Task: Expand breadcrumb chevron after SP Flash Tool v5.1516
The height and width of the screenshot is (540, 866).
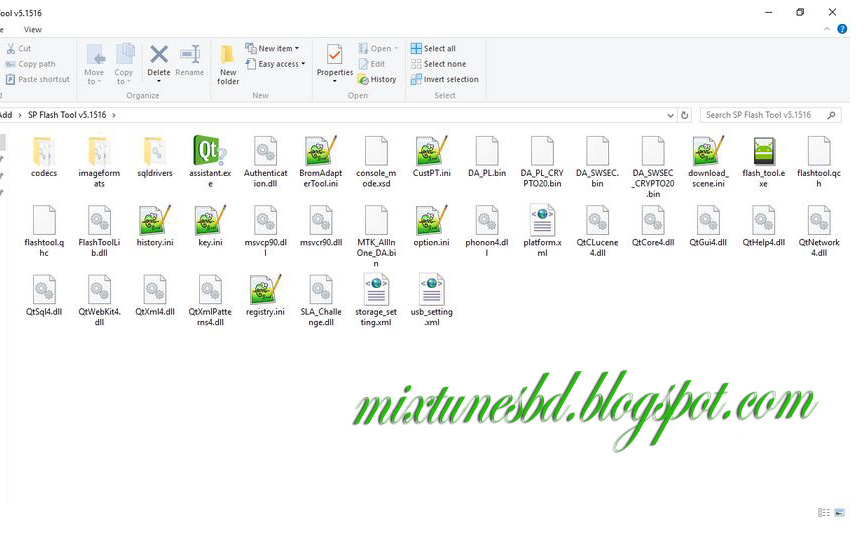Action: tap(114, 115)
